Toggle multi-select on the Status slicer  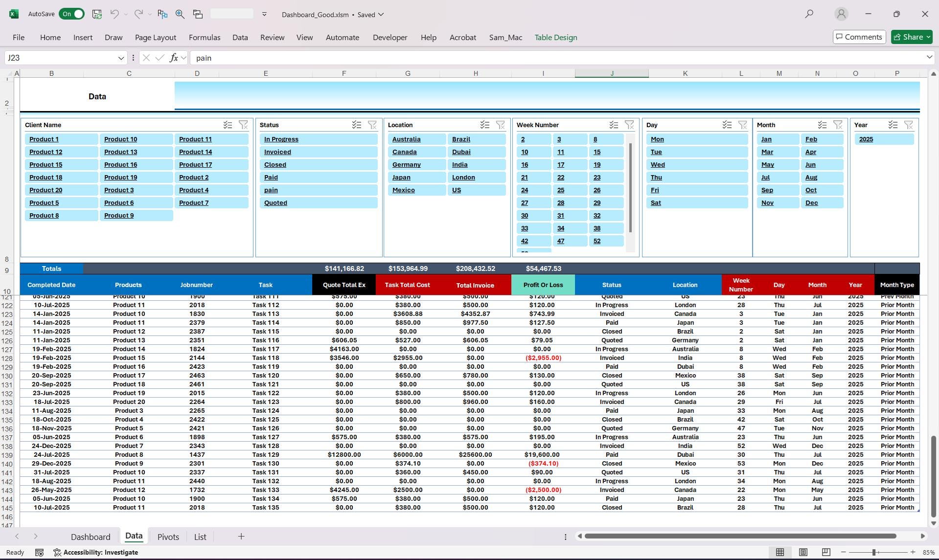point(357,125)
